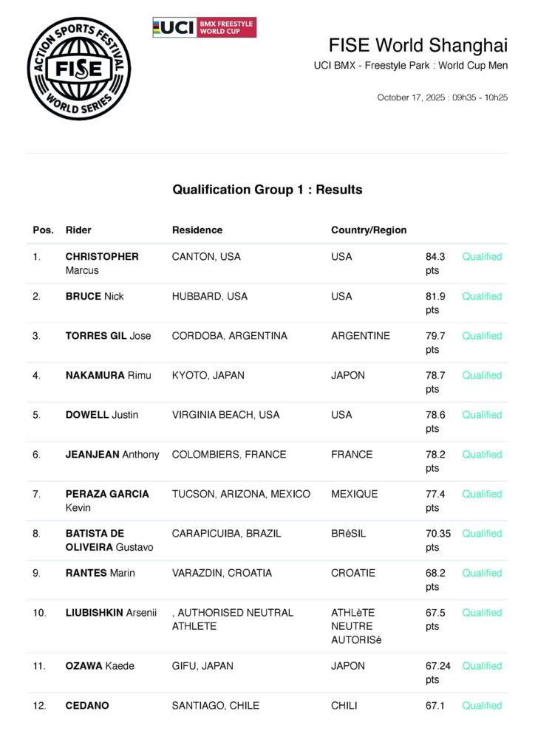
Task: Select rider CHRISTOPHER Marcus
Action: coord(102,263)
